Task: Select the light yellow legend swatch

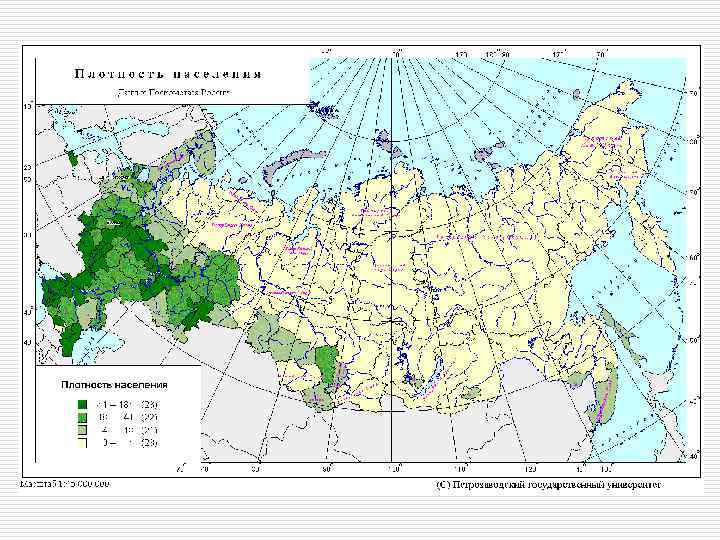Action: tap(83, 443)
